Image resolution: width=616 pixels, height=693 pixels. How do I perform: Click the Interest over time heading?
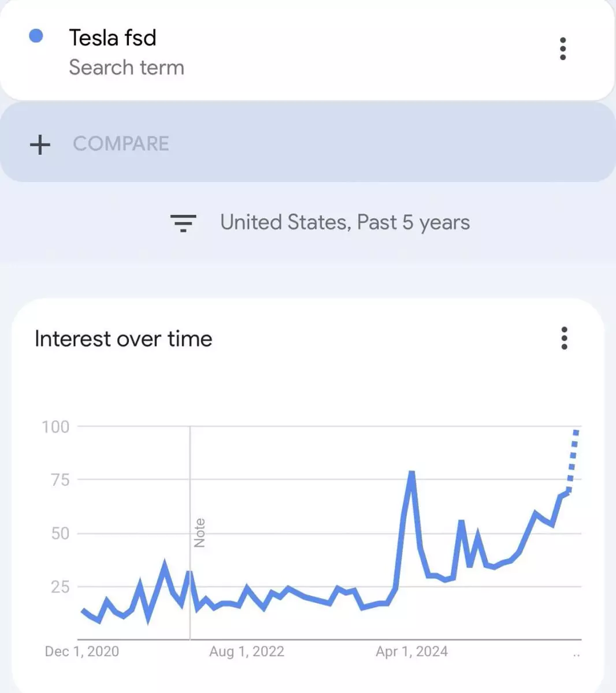pyautogui.click(x=123, y=339)
